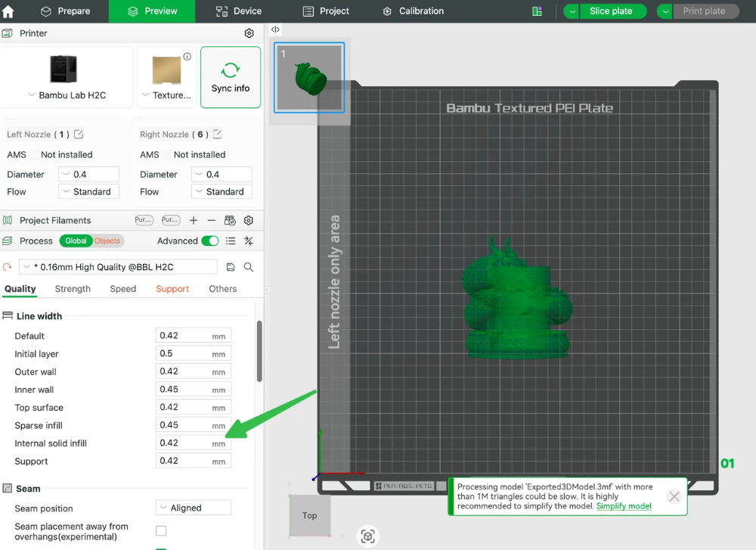Switch process scope to Global
The image size is (756, 550).
(x=76, y=241)
